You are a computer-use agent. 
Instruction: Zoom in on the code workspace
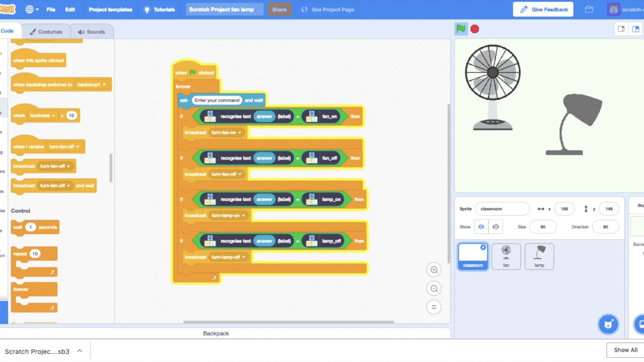pyautogui.click(x=434, y=270)
